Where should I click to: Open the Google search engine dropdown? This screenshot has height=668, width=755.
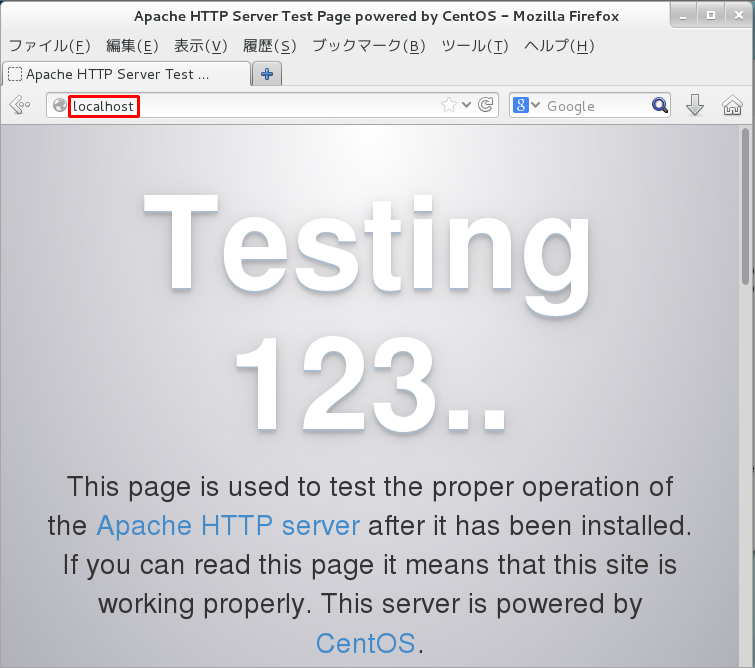point(526,105)
